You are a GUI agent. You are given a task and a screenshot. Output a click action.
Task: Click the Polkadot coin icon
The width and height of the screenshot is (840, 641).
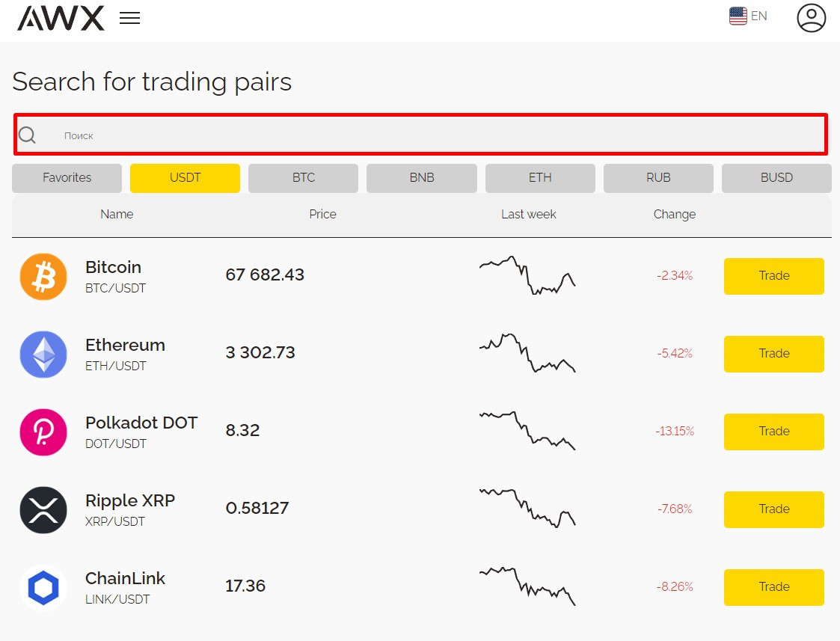43,432
